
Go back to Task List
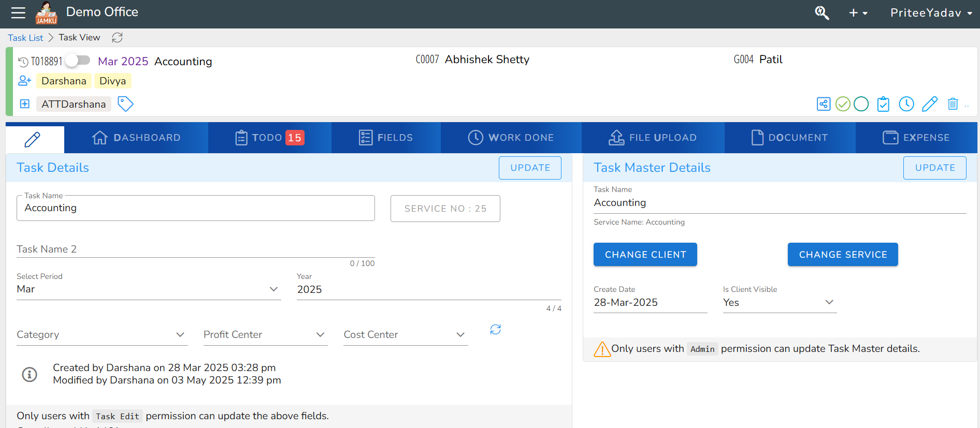tap(25, 38)
